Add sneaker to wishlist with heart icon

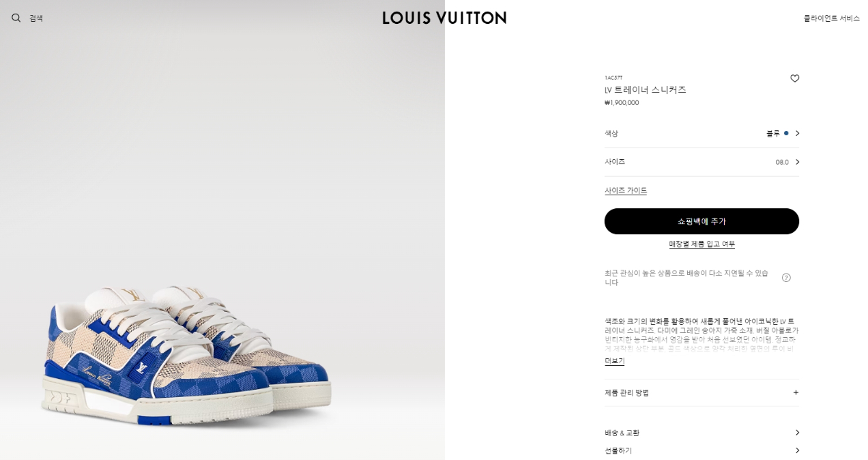tap(795, 78)
